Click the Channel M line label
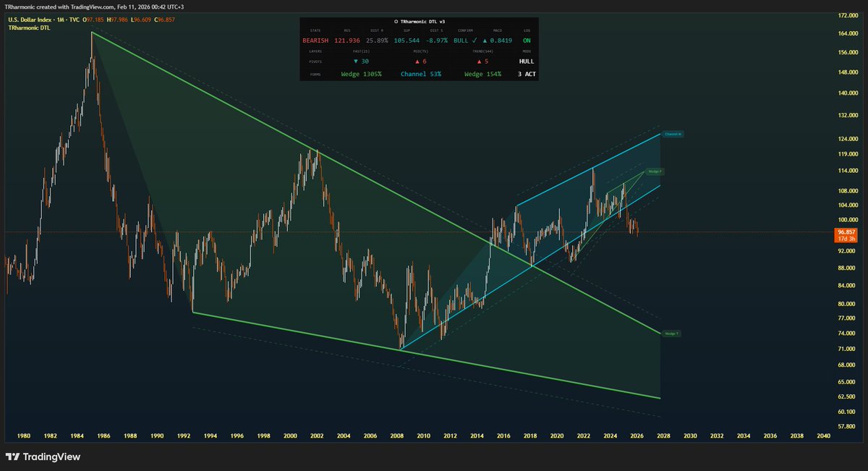The height and width of the screenshot is (471, 868). [x=673, y=135]
